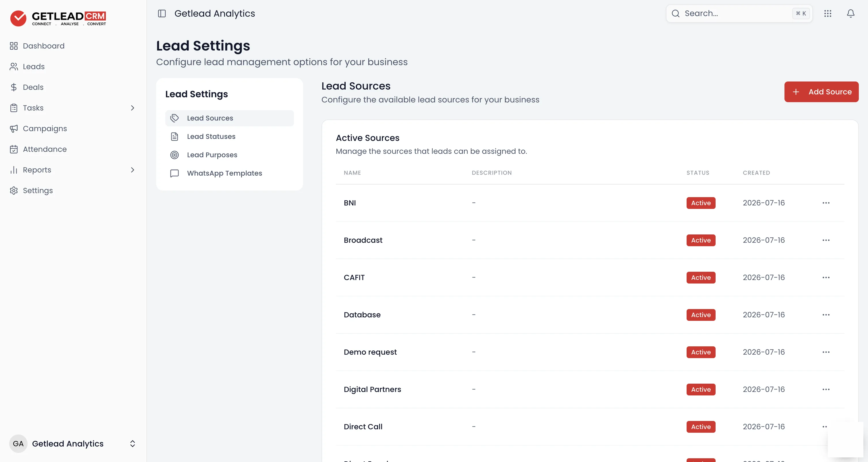
Task: Select Lead Sources settings tab
Action: (229, 118)
